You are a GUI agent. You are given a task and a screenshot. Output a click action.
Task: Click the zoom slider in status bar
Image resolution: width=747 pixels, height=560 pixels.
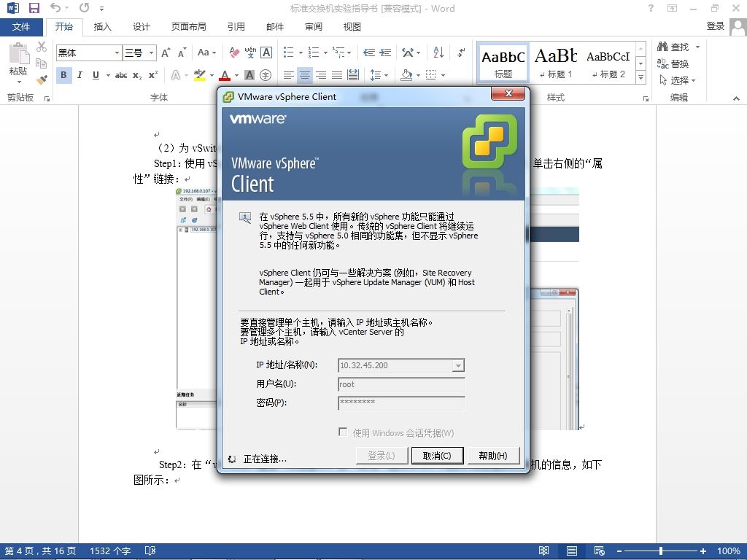660,551
